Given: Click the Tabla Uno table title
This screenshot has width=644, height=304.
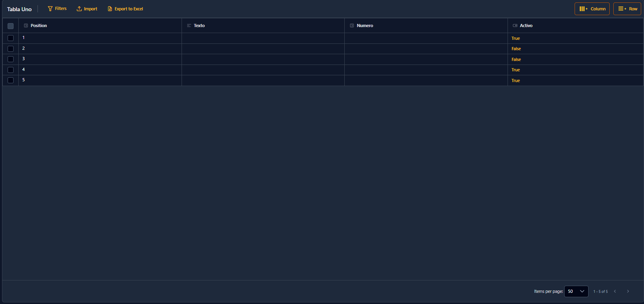Looking at the screenshot, I should click(x=19, y=9).
